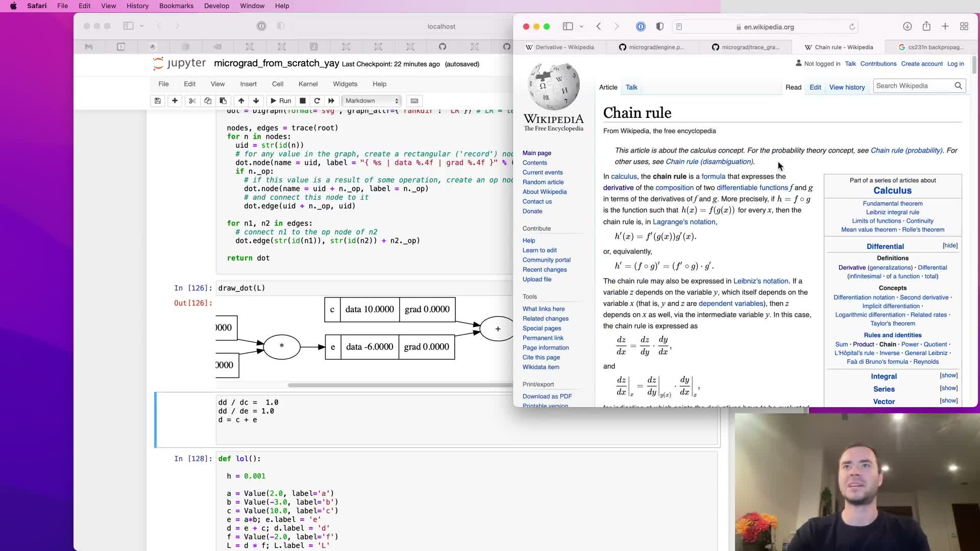The height and width of the screenshot is (551, 980).
Task: Interrupt the kernel stop icon
Action: (303, 101)
